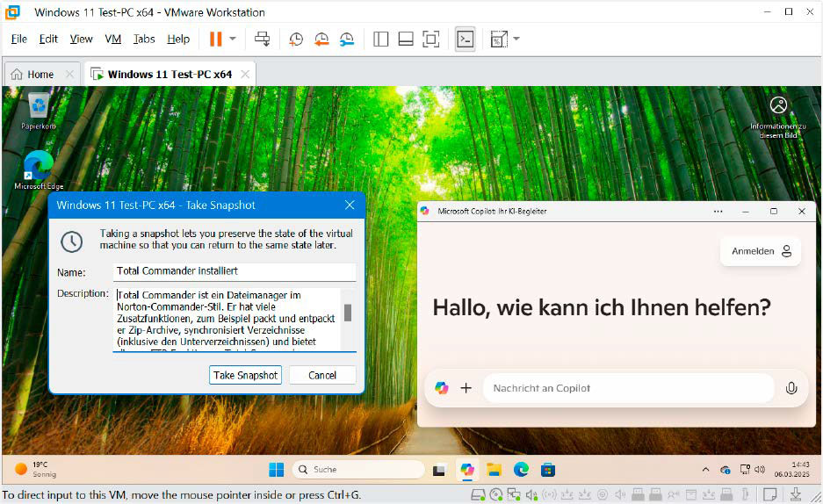The height and width of the screenshot is (504, 823).
Task: Click the Microsoft Edge desktop shortcut
Action: [x=39, y=170]
